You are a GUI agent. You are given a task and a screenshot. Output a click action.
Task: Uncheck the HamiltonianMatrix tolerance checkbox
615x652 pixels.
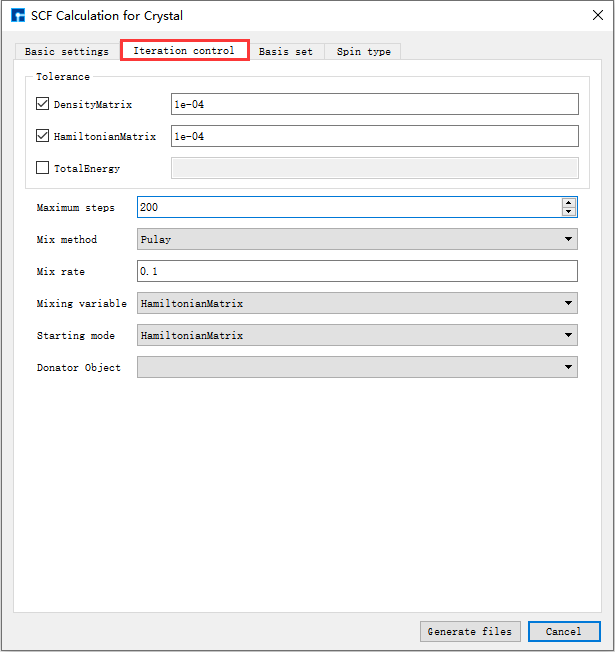(x=43, y=136)
